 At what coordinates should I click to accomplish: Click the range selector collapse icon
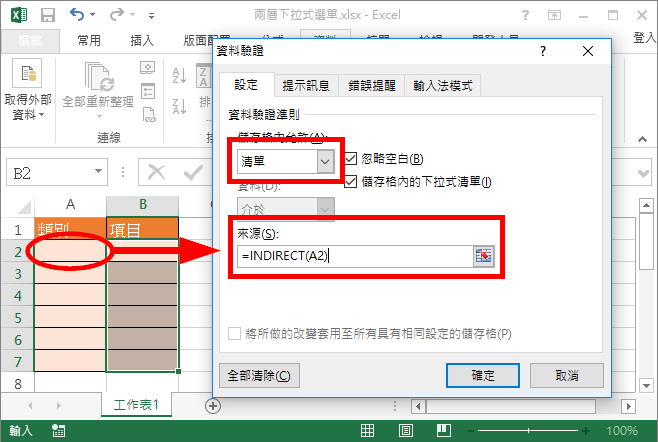point(483,256)
